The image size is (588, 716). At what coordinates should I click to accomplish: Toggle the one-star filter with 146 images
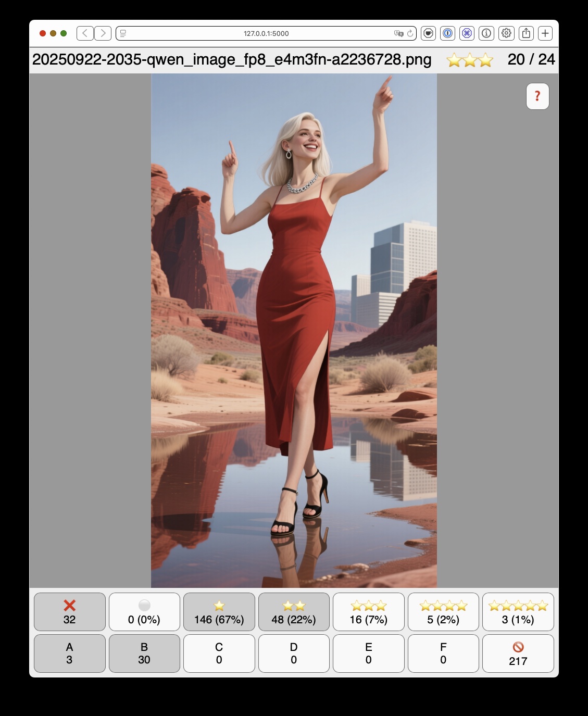[x=219, y=611]
